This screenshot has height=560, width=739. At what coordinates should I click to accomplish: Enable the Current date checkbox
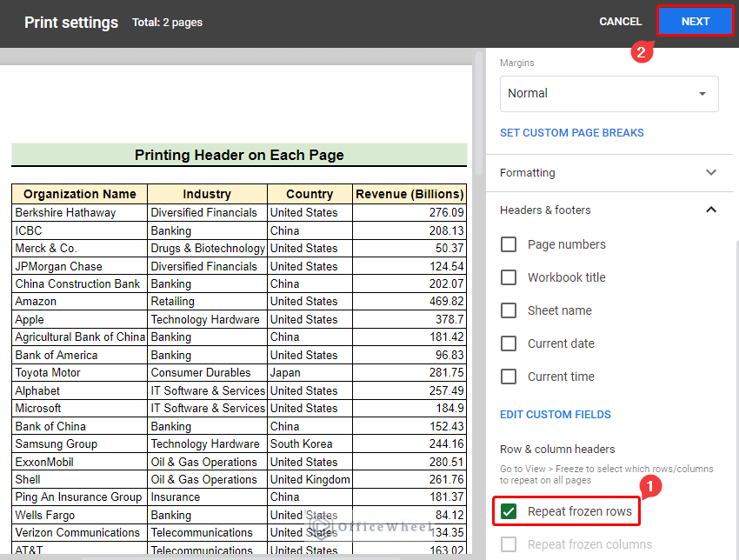click(509, 343)
